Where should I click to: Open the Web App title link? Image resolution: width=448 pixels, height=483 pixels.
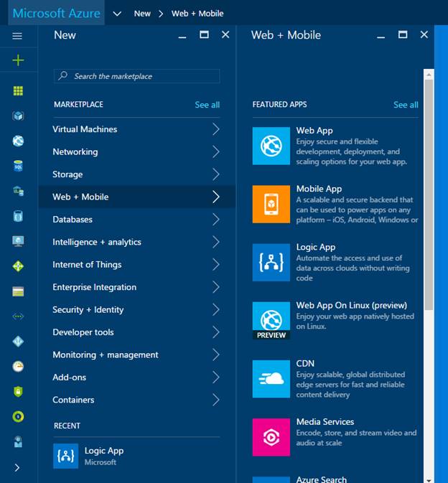click(314, 131)
